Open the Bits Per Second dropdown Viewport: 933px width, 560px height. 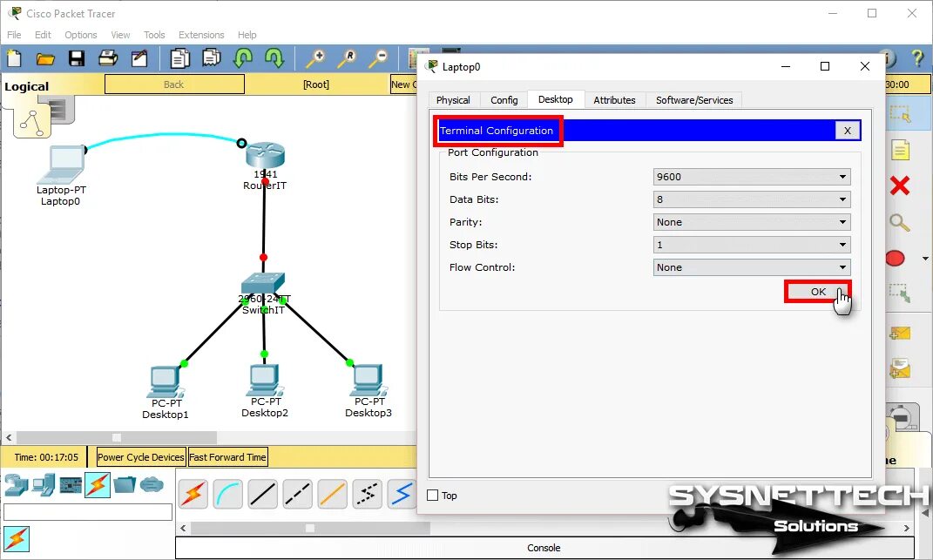[x=752, y=177]
